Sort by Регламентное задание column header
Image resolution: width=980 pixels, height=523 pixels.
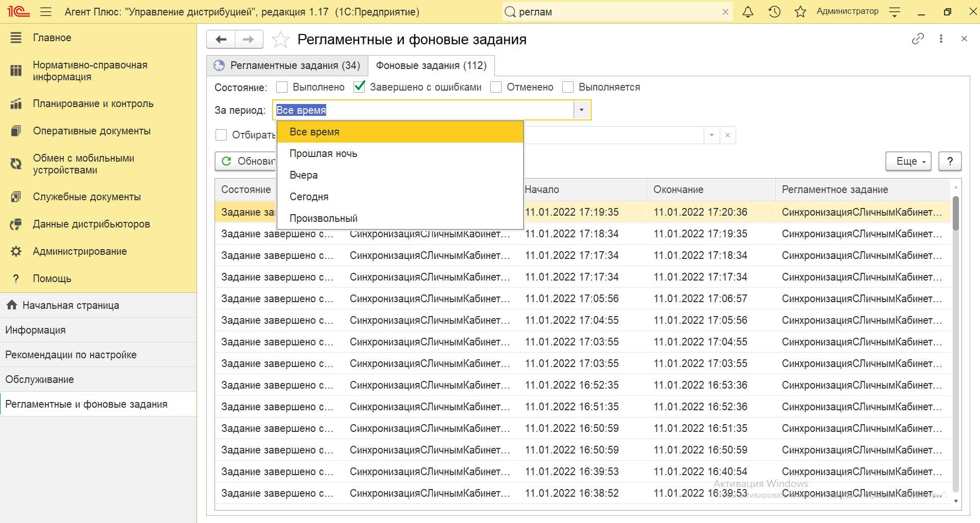click(x=863, y=189)
